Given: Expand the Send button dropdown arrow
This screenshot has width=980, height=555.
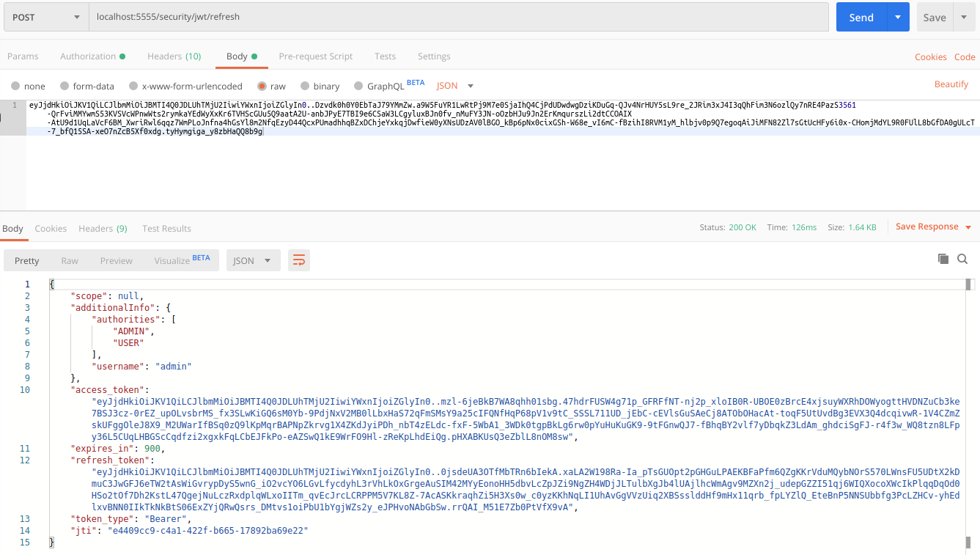Looking at the screenshot, I should (x=898, y=17).
